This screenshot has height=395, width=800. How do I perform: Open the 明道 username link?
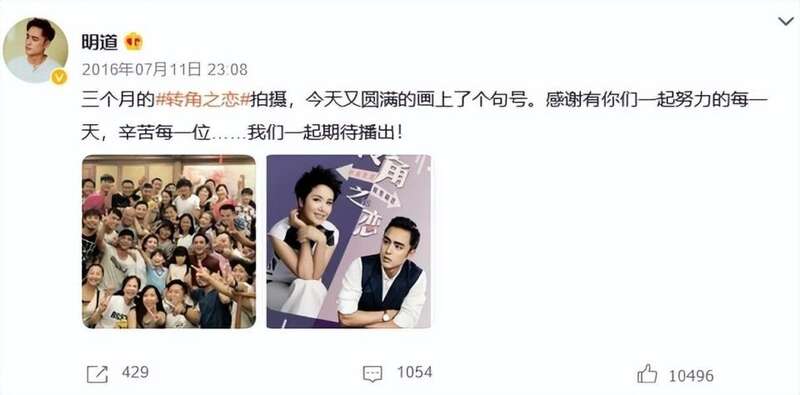(x=99, y=42)
